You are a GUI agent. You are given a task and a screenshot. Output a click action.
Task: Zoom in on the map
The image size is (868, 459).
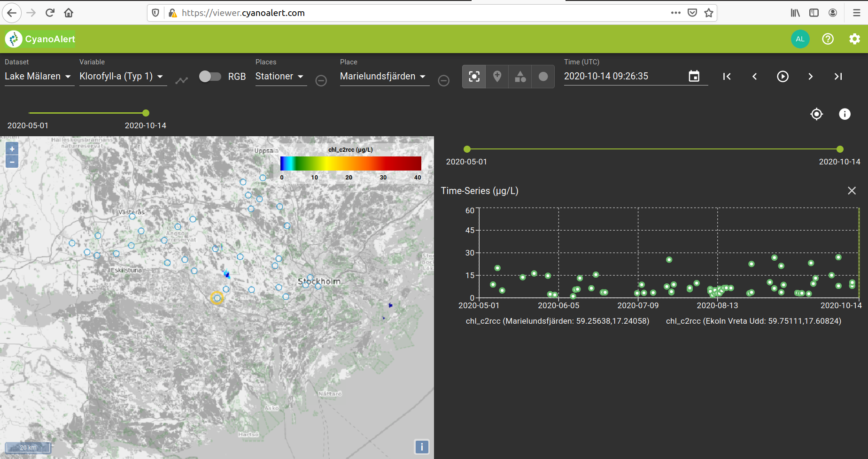coord(12,149)
